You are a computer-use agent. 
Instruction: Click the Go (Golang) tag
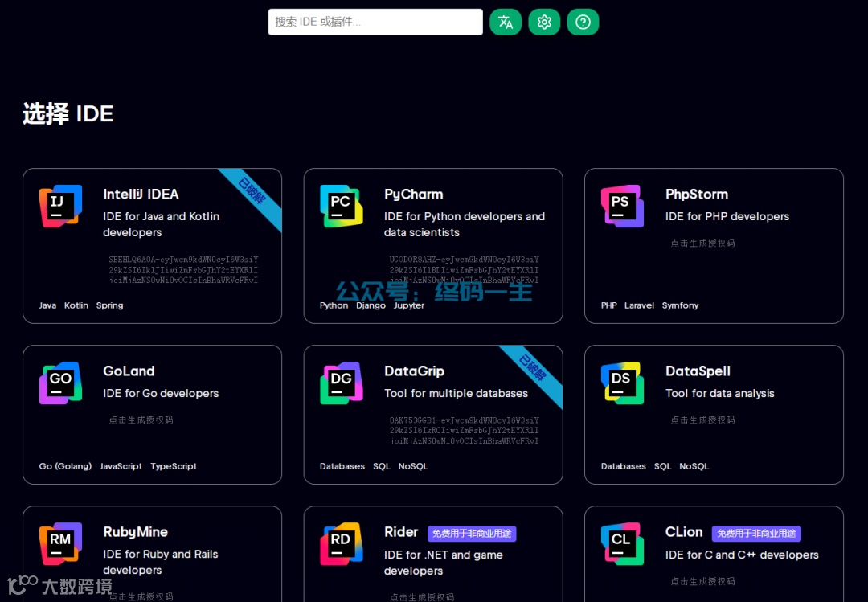(x=65, y=466)
